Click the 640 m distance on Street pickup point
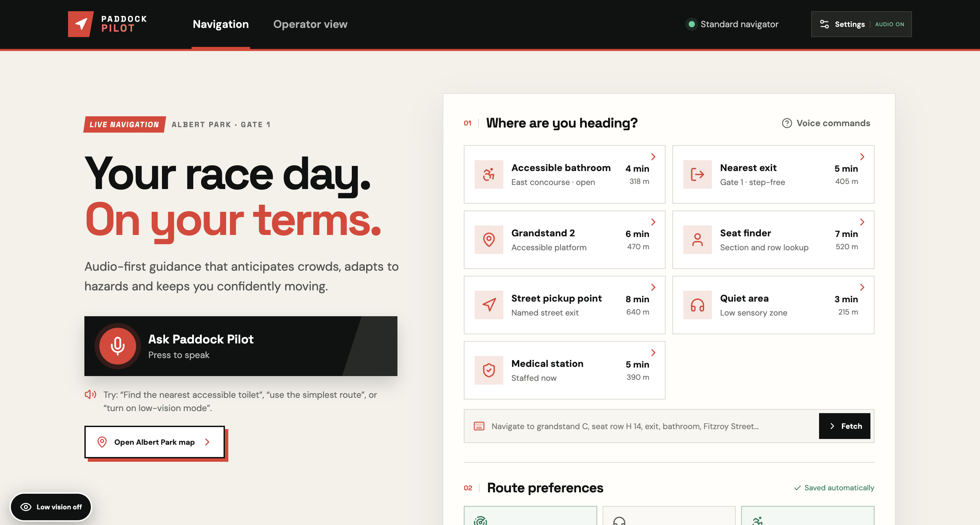Viewport: 980px width, 525px height. pos(638,312)
